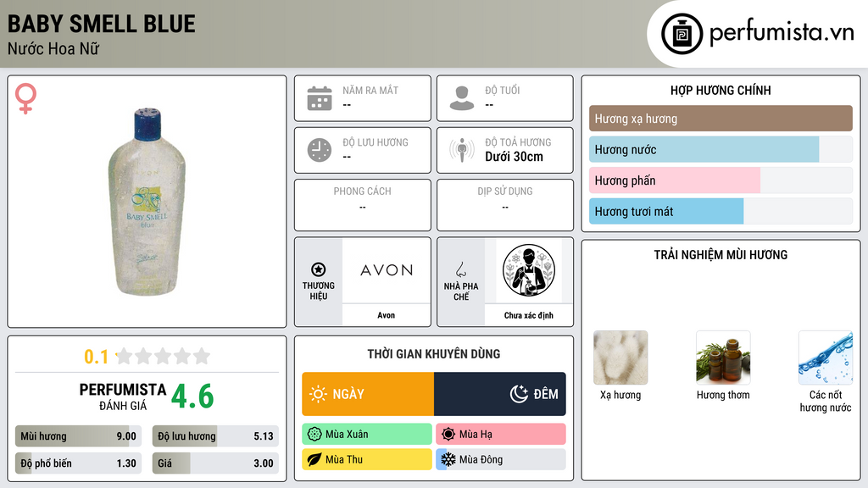Click the nose icon above Nhà pha chế

(460, 270)
